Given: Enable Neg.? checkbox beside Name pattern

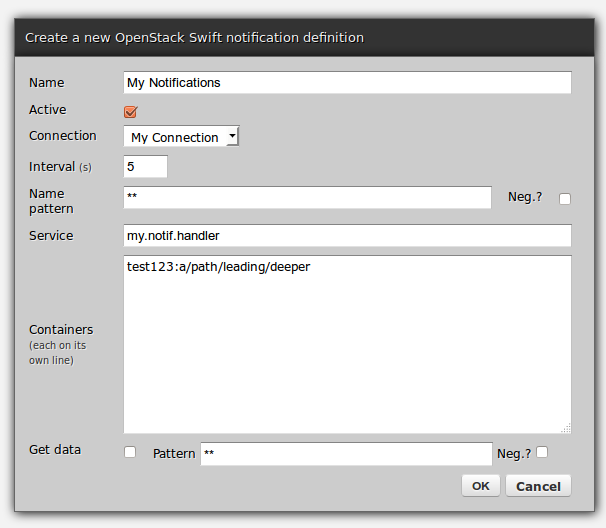Looking at the screenshot, I should click(565, 199).
